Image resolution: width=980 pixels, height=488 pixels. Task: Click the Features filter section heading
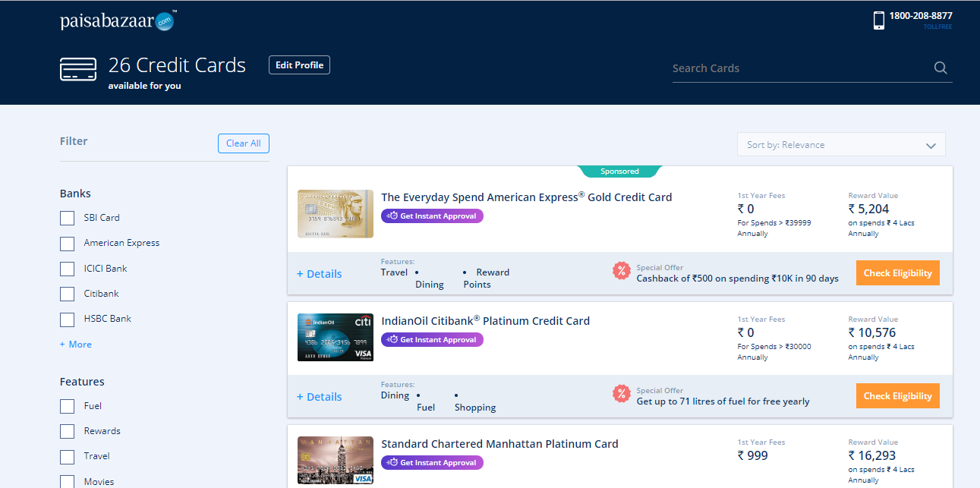coord(82,382)
